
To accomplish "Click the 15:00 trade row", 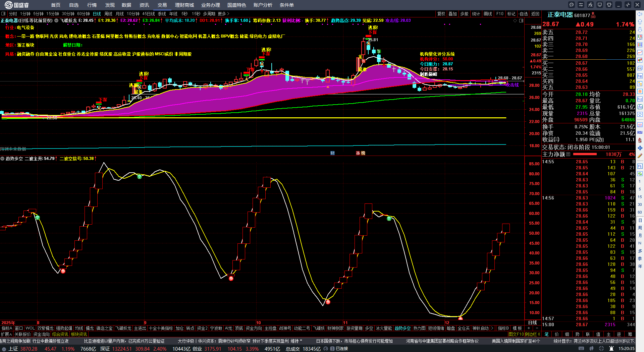I will click(589, 325).
